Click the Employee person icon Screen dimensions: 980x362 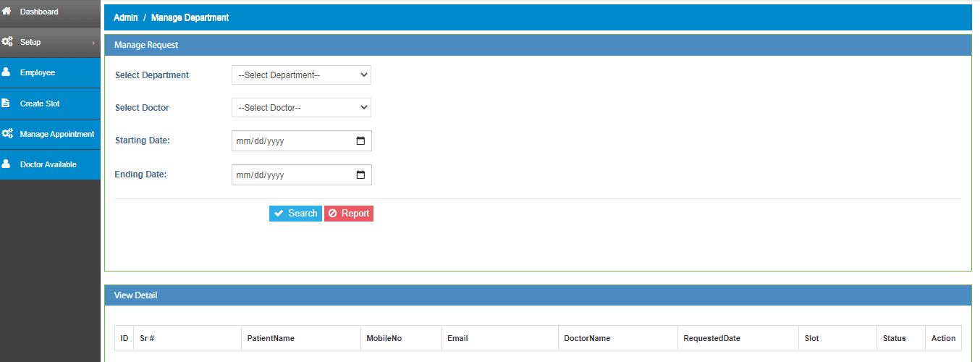click(7, 72)
